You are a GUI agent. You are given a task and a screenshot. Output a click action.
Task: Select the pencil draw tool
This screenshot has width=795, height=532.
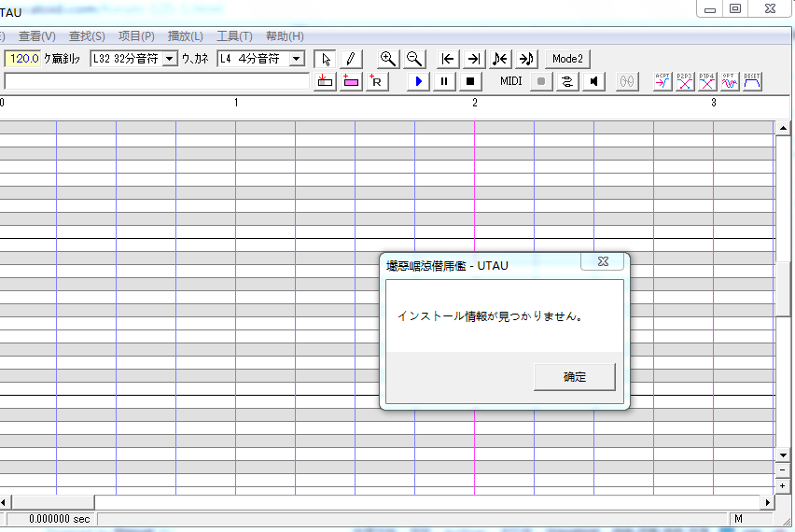(350, 59)
